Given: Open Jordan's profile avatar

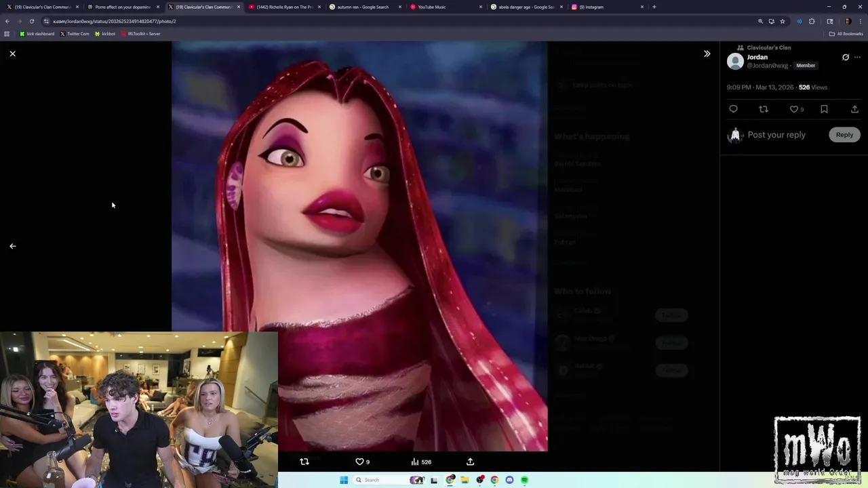Looking at the screenshot, I should click(x=735, y=62).
